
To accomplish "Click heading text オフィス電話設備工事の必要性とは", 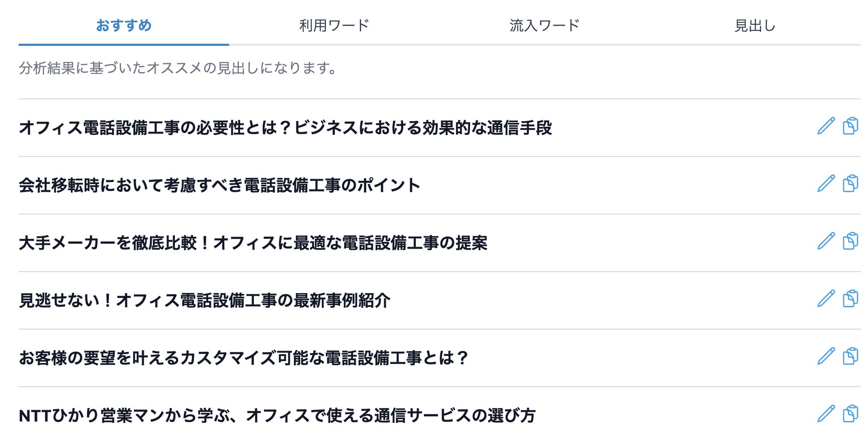I will [x=285, y=128].
